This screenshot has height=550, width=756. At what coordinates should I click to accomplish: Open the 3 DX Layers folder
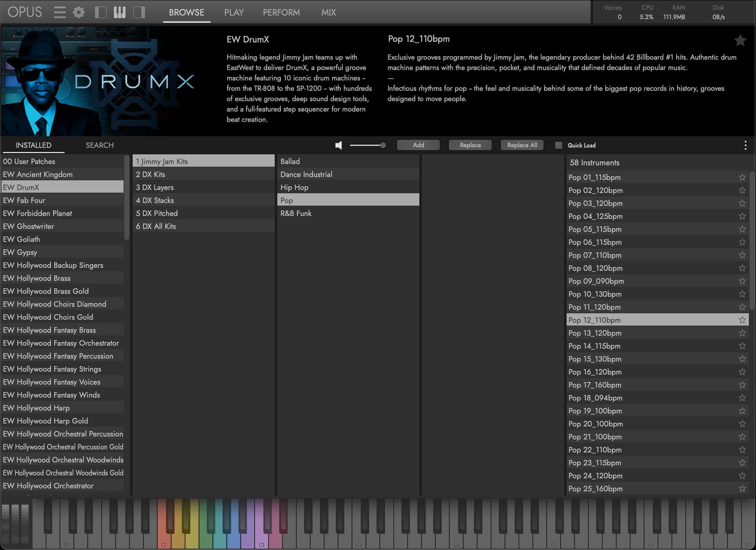(203, 188)
